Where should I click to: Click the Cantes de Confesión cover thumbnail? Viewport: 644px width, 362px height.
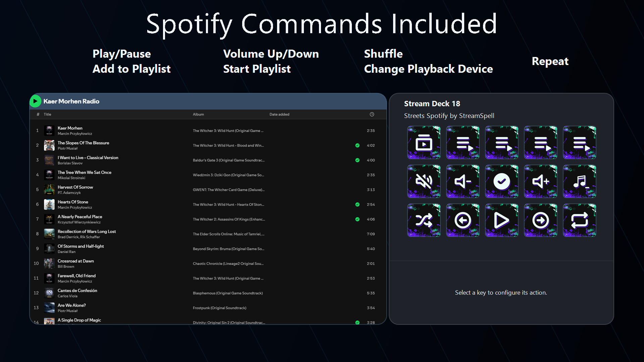coord(49,293)
